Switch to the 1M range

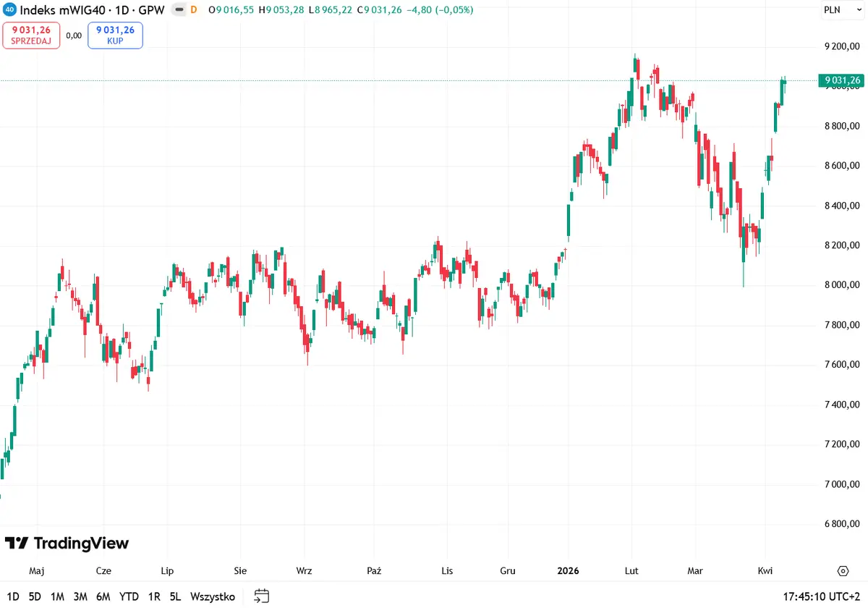(x=57, y=597)
